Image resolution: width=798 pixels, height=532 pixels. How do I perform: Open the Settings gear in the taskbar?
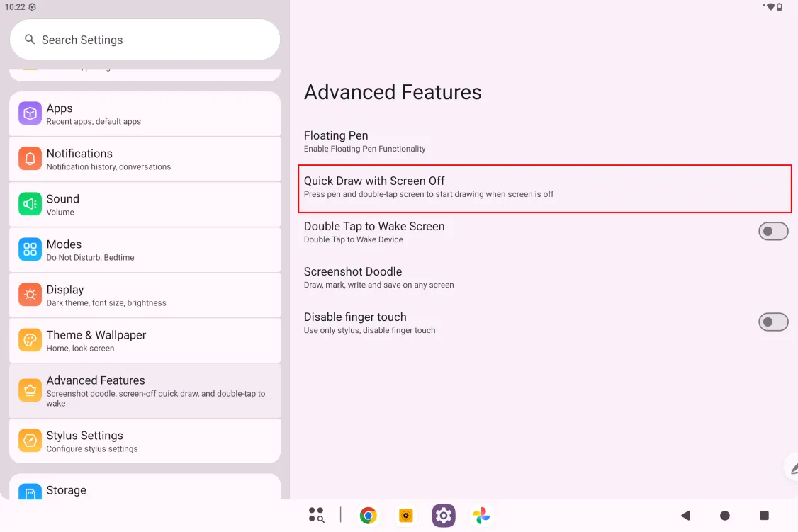[444, 516]
